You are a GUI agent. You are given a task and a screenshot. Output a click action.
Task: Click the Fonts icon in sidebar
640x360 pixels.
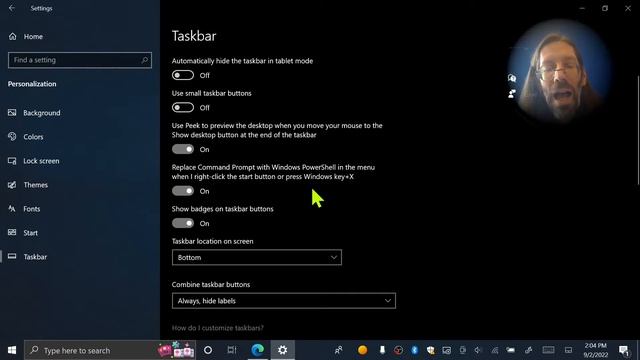tap(12, 209)
